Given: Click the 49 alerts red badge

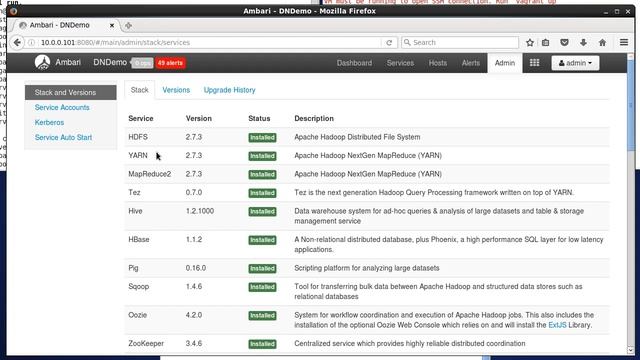Looking at the screenshot, I should pyautogui.click(x=170, y=63).
